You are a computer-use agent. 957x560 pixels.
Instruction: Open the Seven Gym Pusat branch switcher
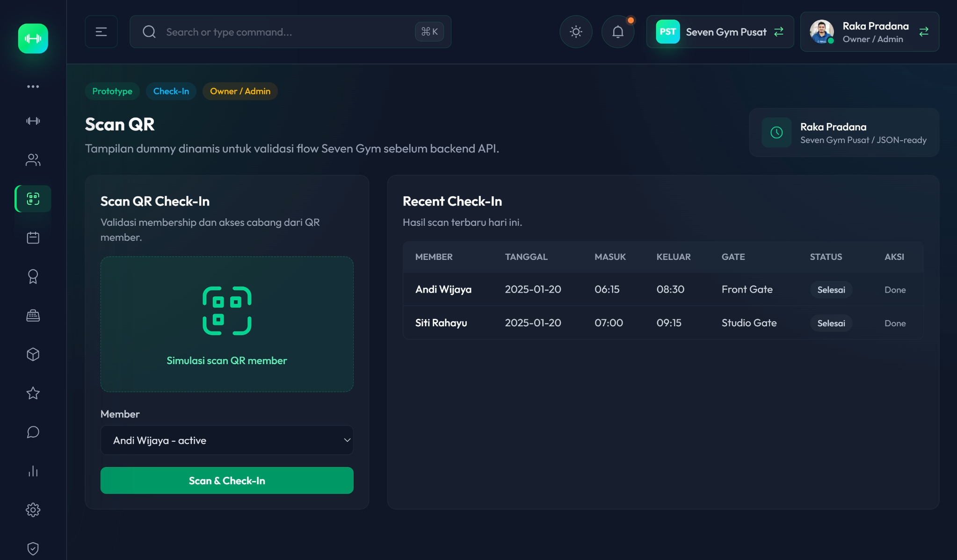[720, 32]
